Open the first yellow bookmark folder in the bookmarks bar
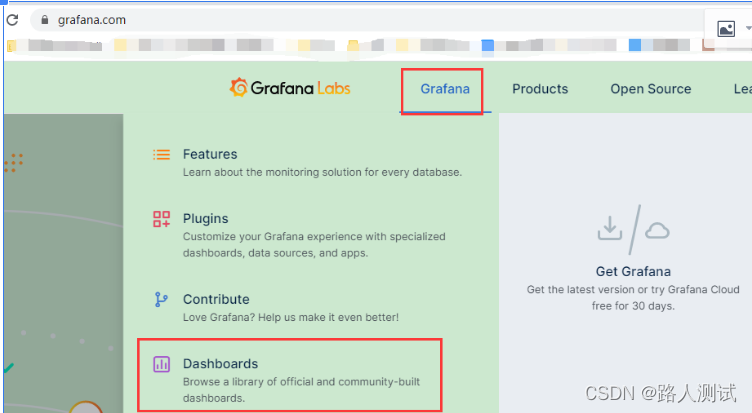This screenshot has width=752, height=413. pyautogui.click(x=12, y=46)
